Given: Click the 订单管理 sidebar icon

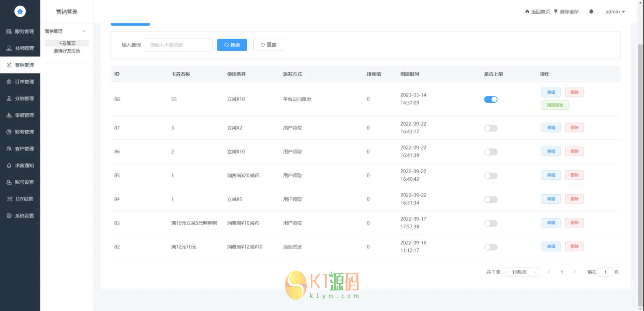Looking at the screenshot, I should click(9, 82).
